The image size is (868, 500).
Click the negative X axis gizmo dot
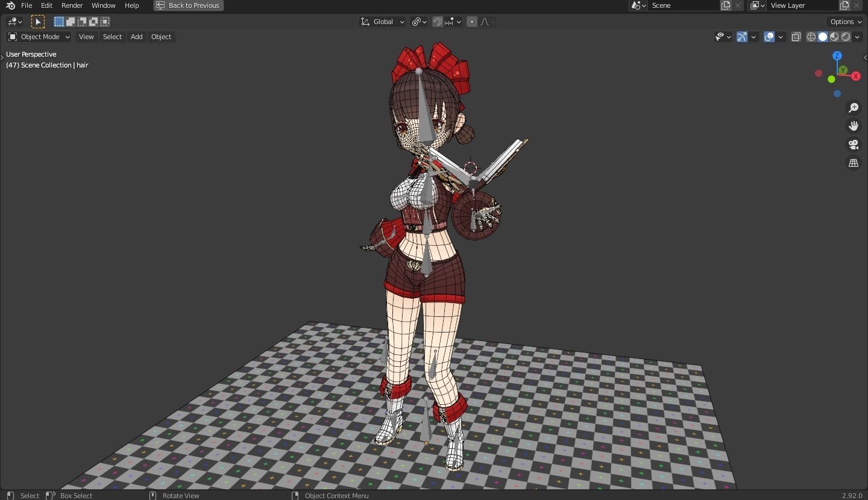pos(818,73)
